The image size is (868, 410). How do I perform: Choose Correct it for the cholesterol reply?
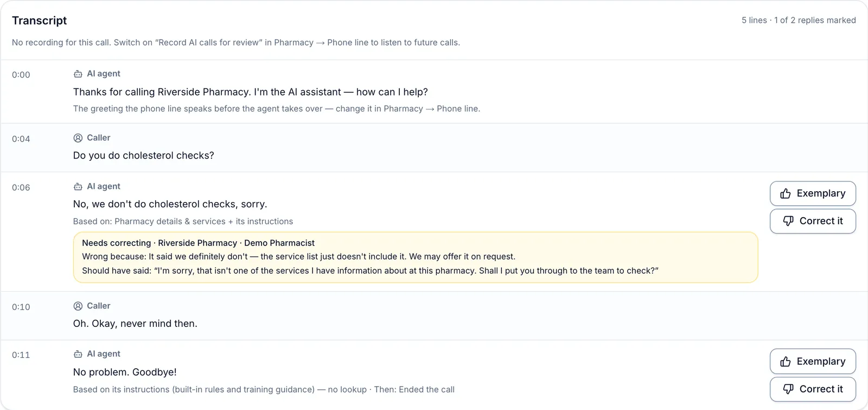(813, 221)
